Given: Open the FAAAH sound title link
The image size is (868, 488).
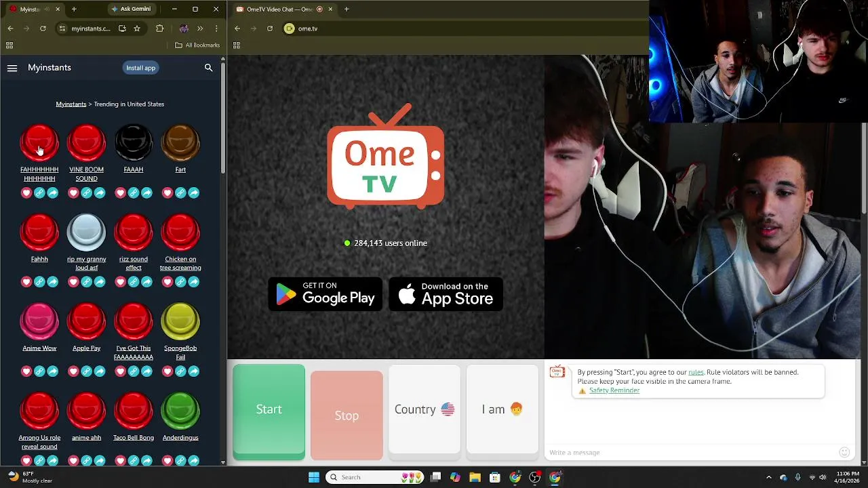Looking at the screenshot, I should coord(134,169).
